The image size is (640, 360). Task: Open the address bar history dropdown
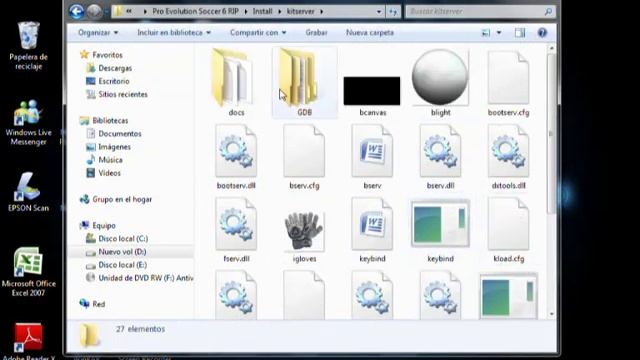pyautogui.click(x=379, y=12)
